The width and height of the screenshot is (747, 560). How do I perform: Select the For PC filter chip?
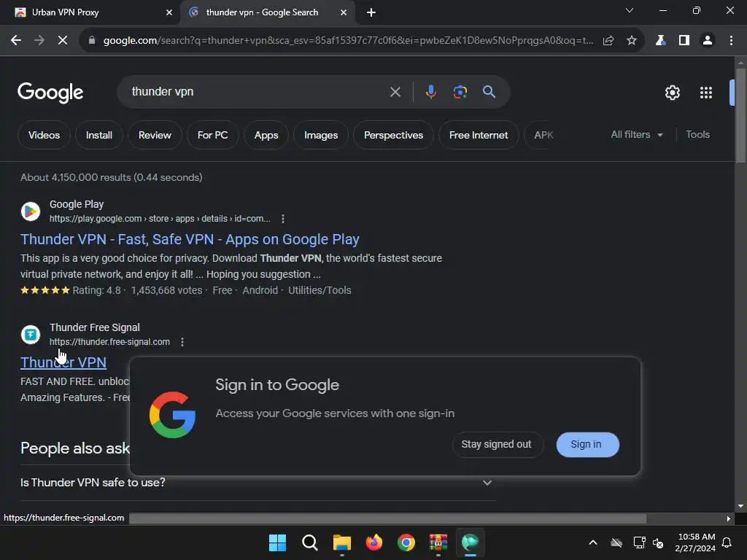pos(212,135)
